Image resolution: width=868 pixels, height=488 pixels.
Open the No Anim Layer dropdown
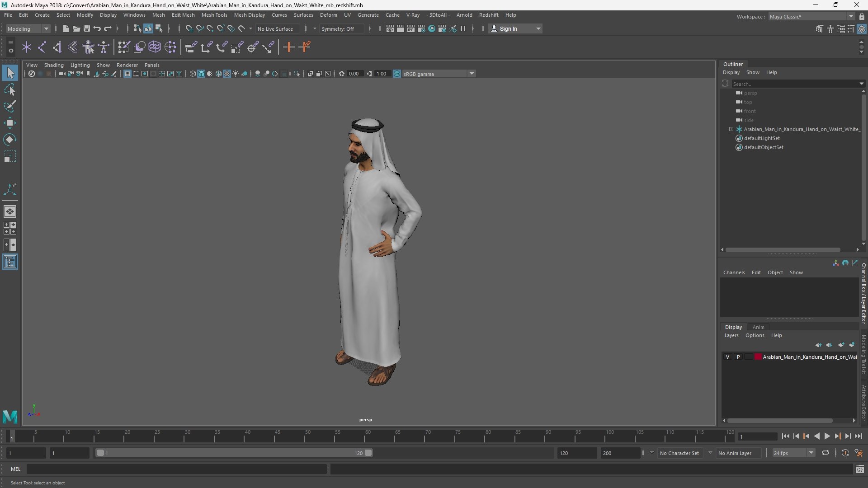[x=739, y=453]
